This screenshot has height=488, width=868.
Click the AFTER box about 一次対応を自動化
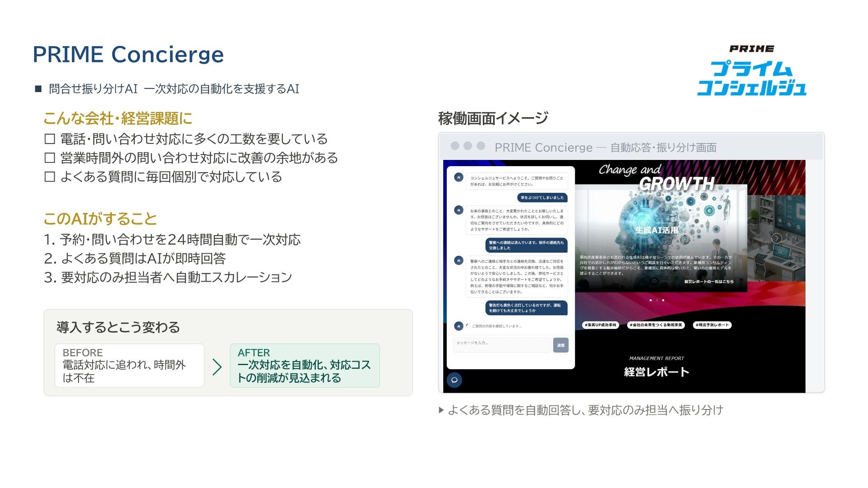click(x=305, y=365)
